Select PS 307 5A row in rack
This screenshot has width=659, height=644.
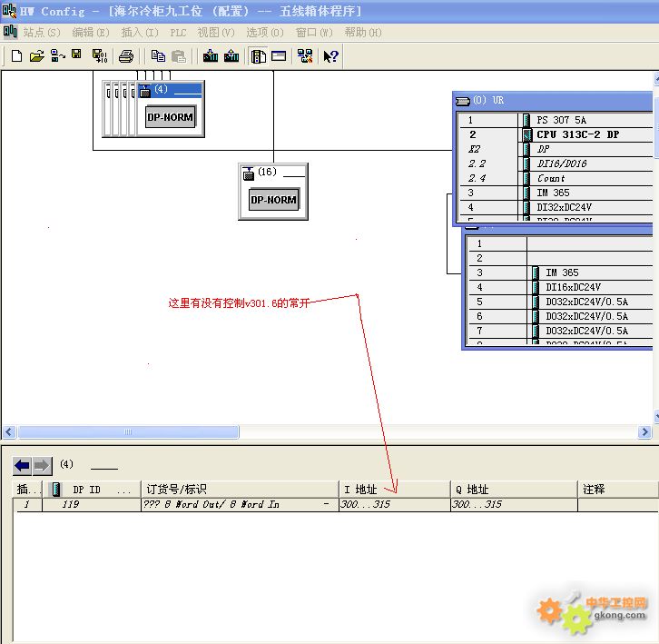[555, 120]
